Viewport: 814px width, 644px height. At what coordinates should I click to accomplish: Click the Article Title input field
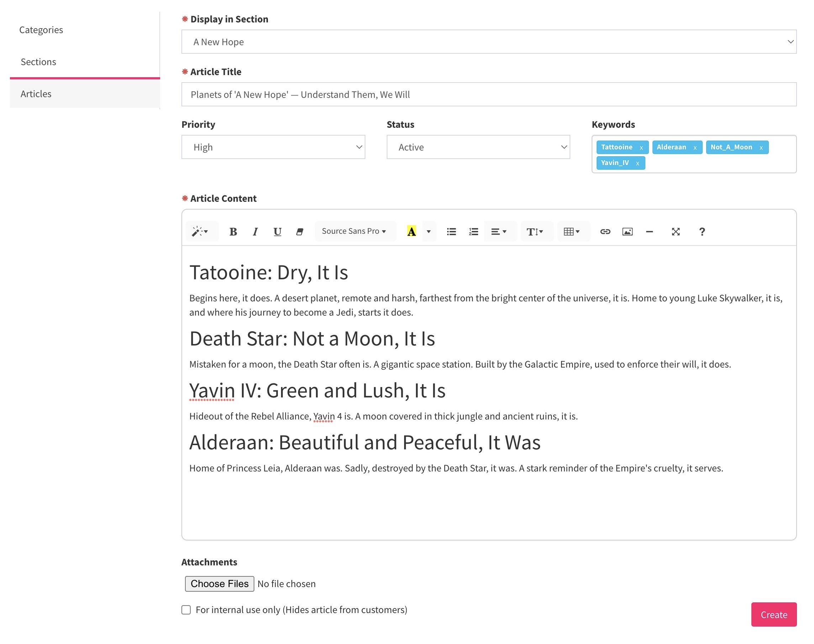pyautogui.click(x=489, y=95)
